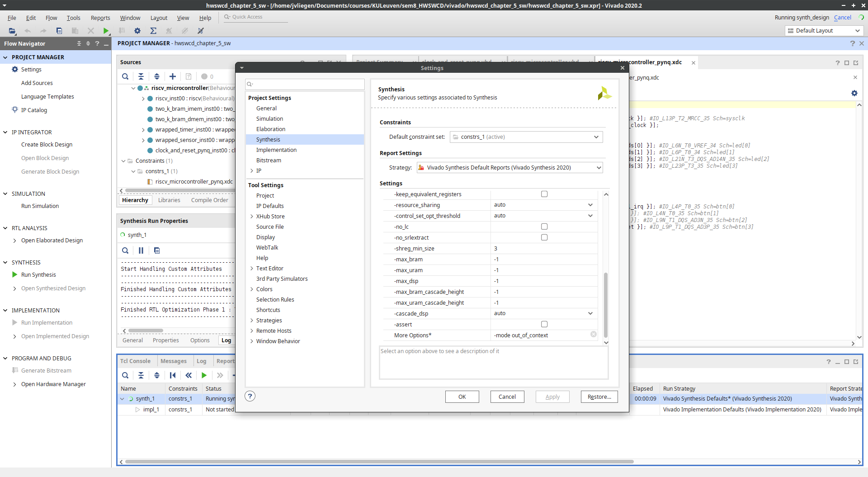Screen dimensions: 868x477
Task: Click the Restore... button
Action: (x=599, y=397)
